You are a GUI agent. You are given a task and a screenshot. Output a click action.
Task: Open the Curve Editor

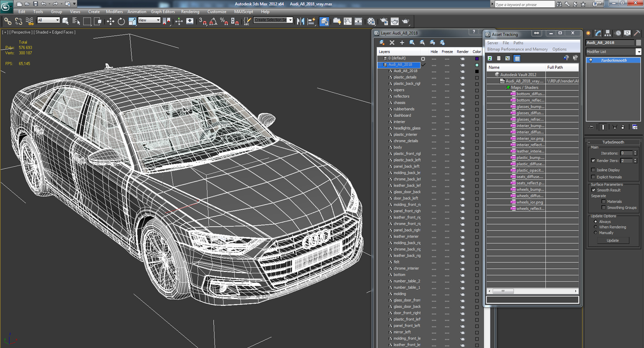pyautogui.click(x=348, y=21)
